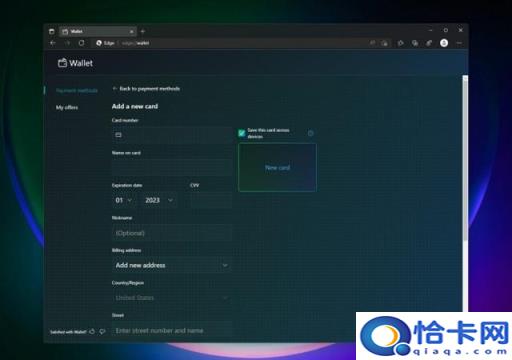Click the extensions puzzle icon in toolbar
This screenshot has width=512, height=360.
[400, 43]
